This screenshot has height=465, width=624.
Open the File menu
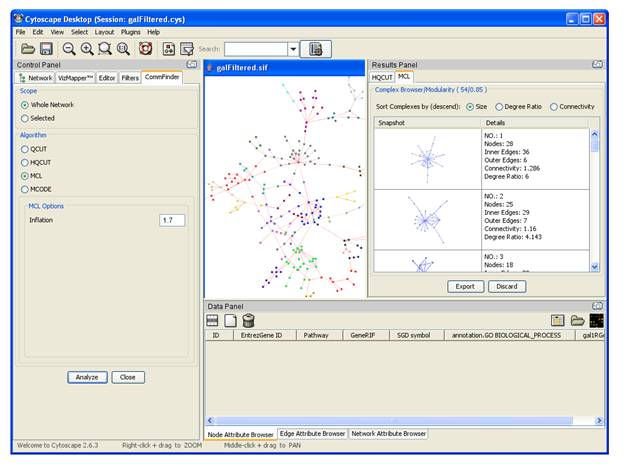tap(20, 32)
